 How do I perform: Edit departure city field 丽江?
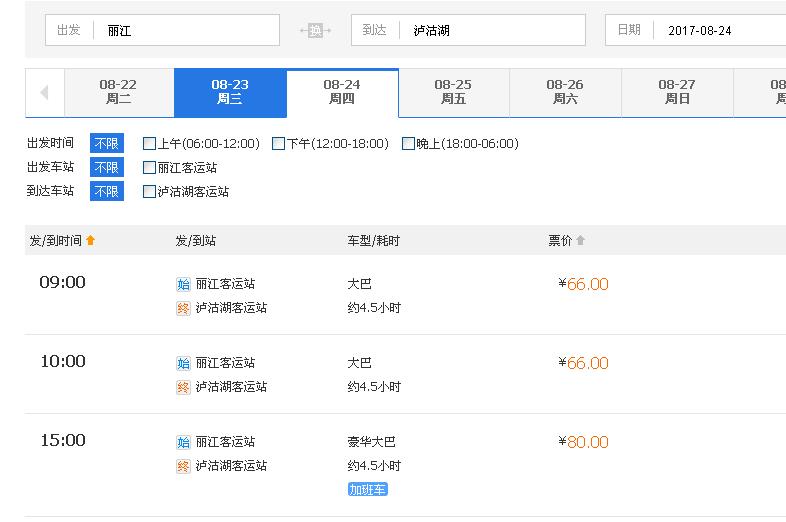point(162,31)
